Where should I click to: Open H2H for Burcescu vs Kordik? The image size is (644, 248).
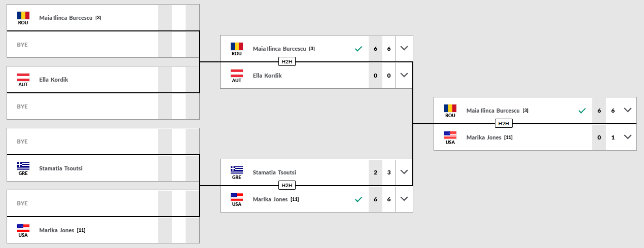[288, 62]
